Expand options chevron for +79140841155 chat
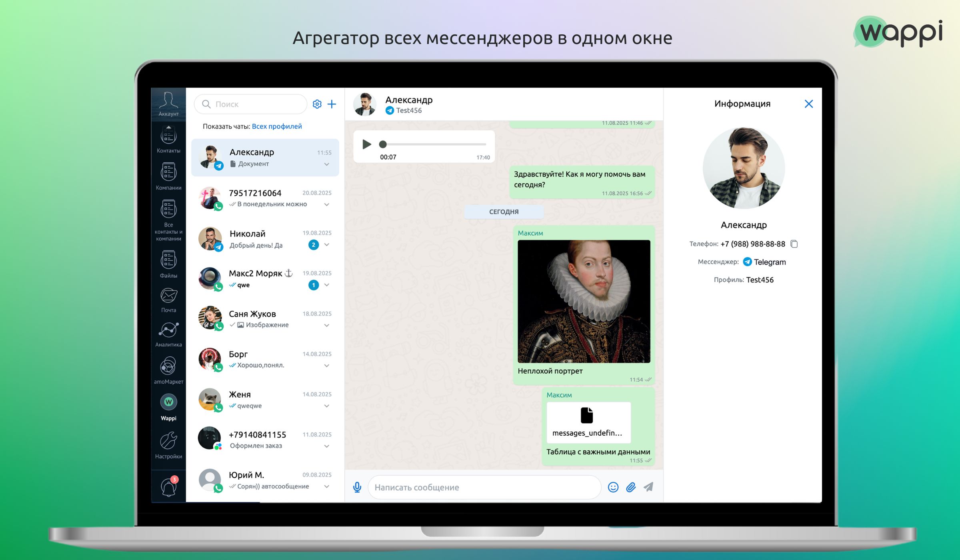The height and width of the screenshot is (560, 960). (327, 446)
